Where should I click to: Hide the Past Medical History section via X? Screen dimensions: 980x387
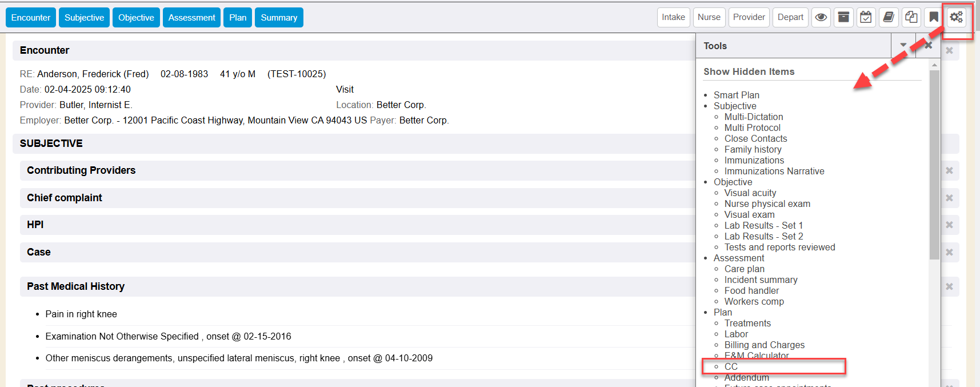click(x=949, y=286)
